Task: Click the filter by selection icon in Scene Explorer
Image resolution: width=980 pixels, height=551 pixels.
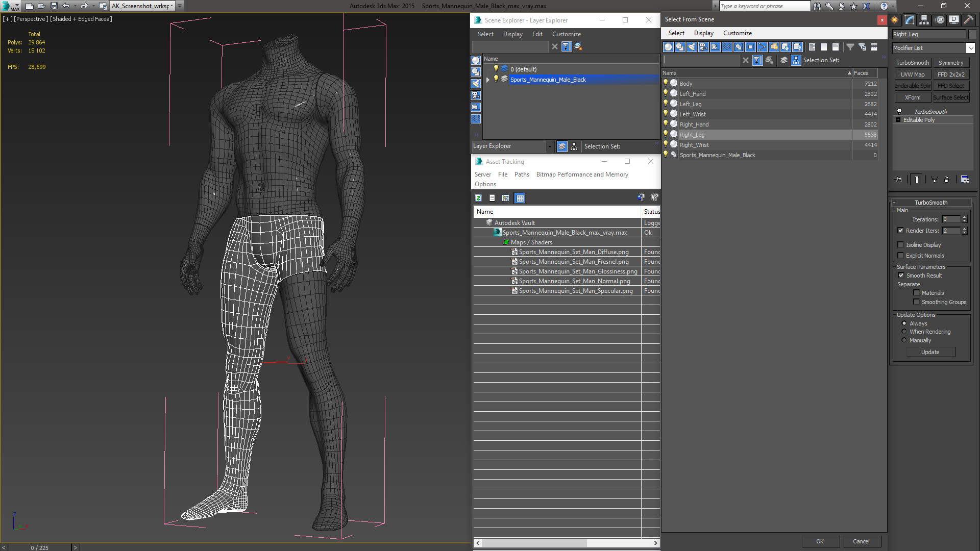Action: (x=567, y=46)
